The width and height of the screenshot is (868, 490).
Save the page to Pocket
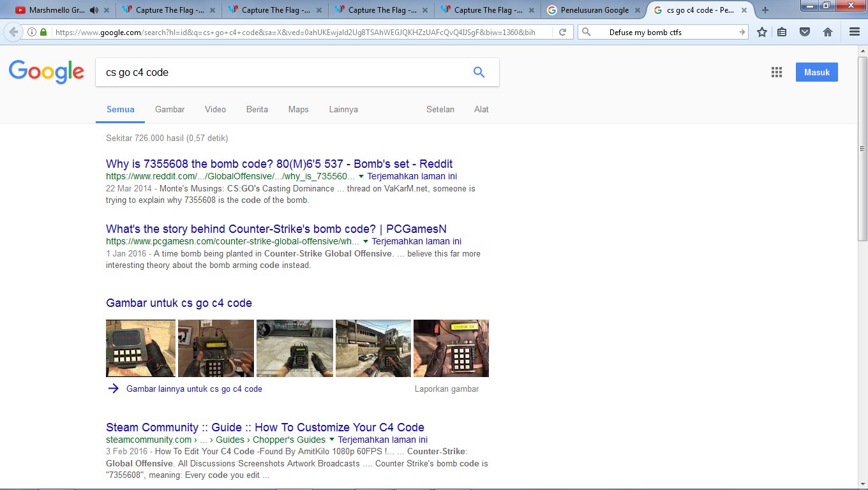tap(805, 32)
